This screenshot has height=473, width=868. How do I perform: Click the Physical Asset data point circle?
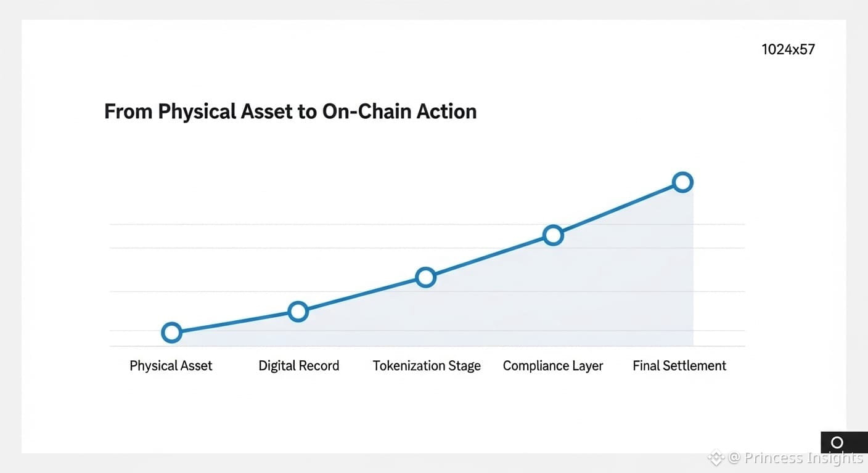pos(171,333)
